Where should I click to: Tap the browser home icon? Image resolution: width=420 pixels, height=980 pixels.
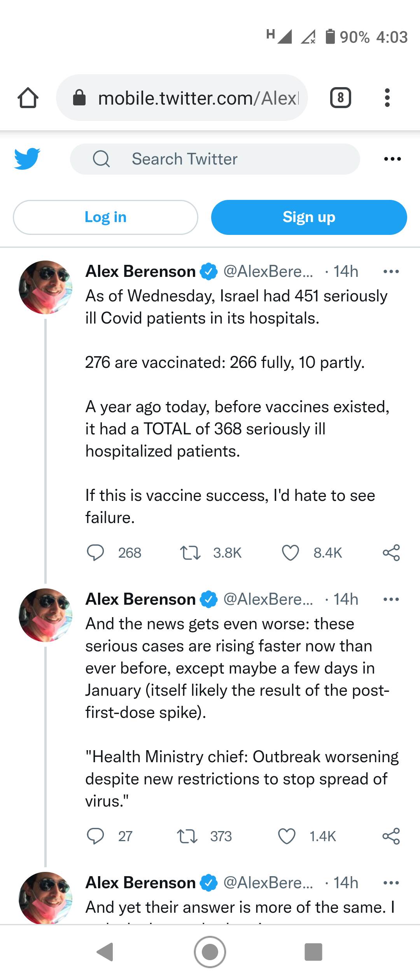coord(28,98)
